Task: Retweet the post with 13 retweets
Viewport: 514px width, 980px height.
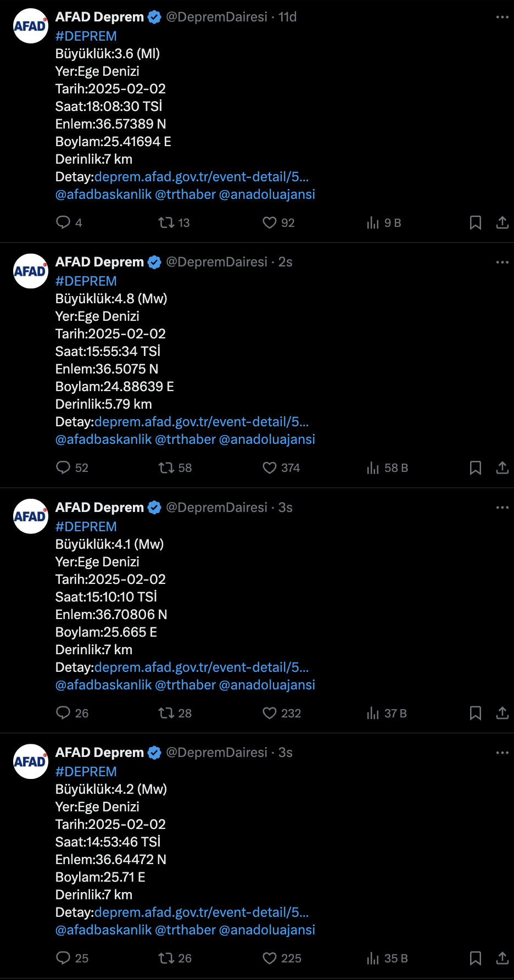Action: click(x=174, y=222)
